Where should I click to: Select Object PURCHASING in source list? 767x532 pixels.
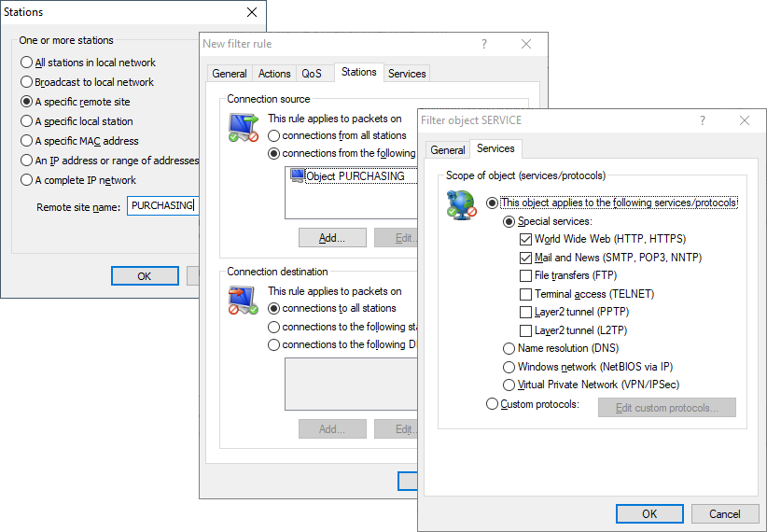356,175
